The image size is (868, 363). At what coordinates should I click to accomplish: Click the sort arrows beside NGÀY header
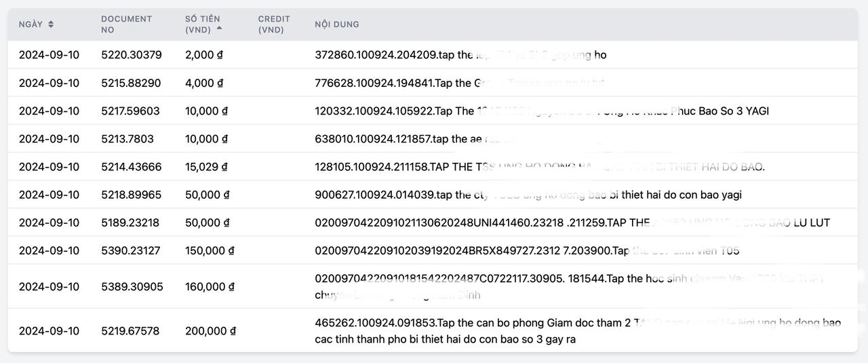tap(51, 24)
